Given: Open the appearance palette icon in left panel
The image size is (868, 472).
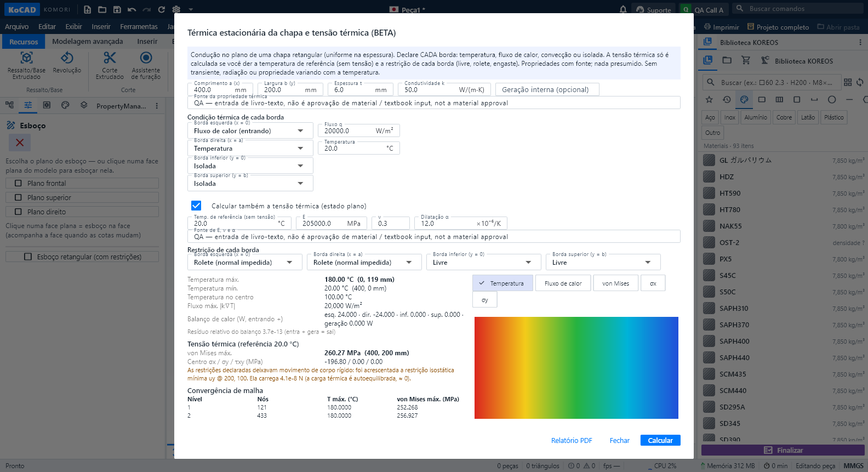Looking at the screenshot, I should pyautogui.click(x=65, y=105).
